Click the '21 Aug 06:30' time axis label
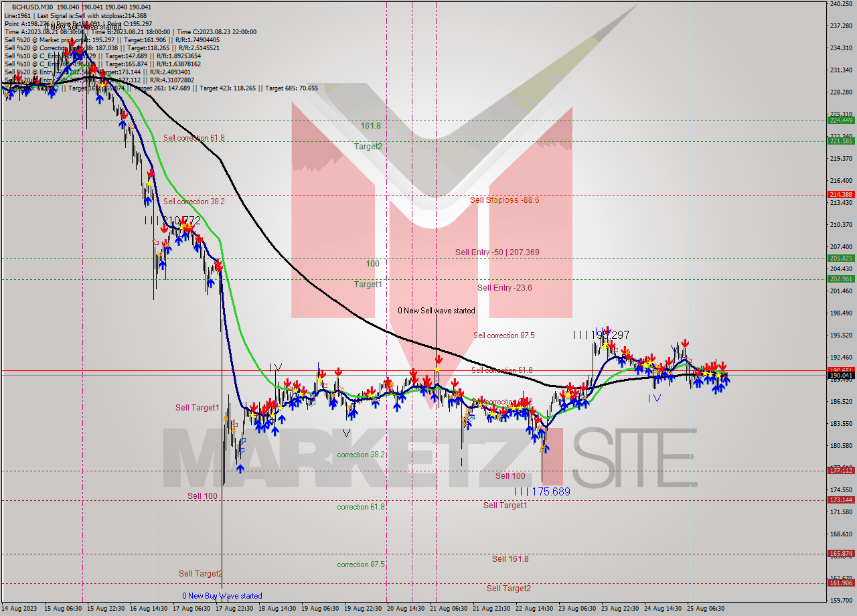 pyautogui.click(x=449, y=609)
